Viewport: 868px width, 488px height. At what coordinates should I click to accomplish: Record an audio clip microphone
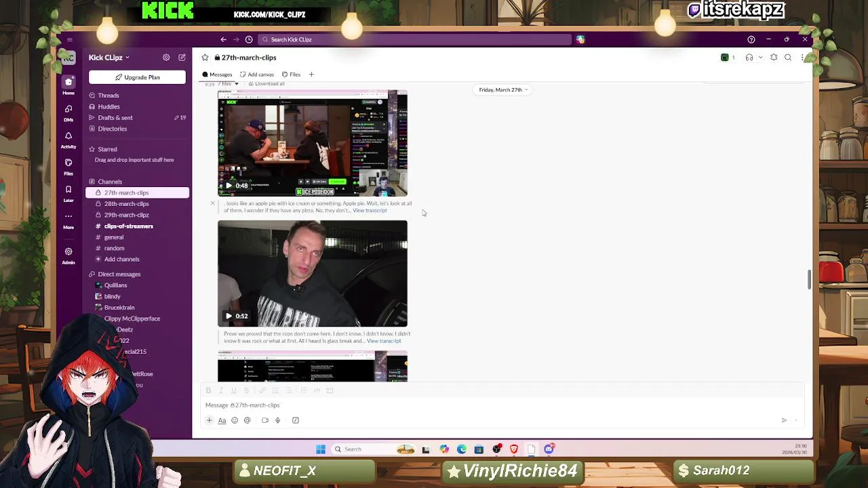pyautogui.click(x=277, y=420)
